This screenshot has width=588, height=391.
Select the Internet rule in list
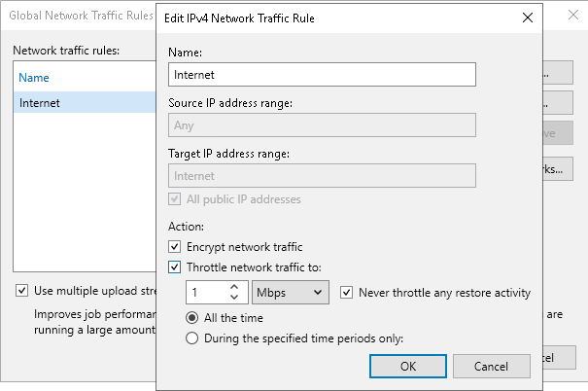click(x=85, y=102)
